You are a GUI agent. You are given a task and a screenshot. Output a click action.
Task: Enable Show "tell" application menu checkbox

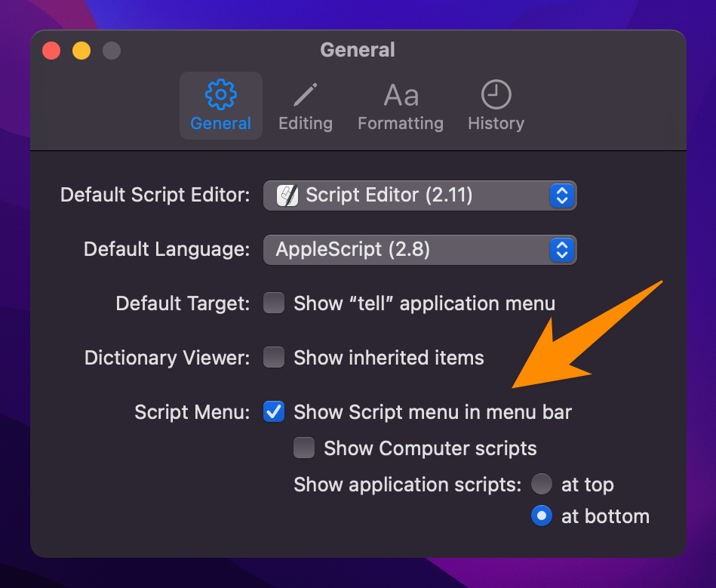click(274, 303)
